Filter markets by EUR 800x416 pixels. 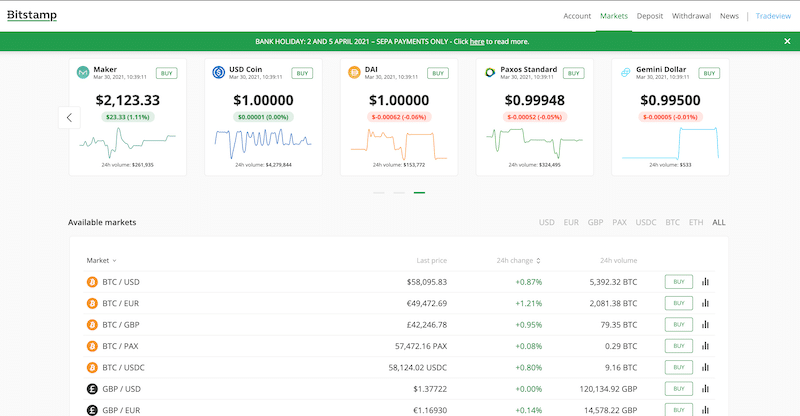(x=571, y=223)
